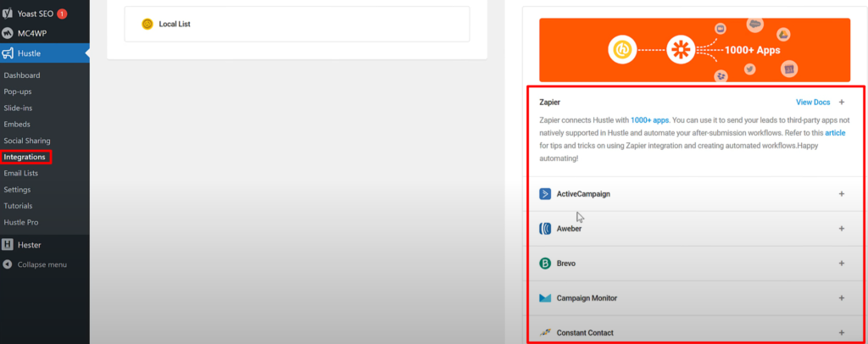Click the Aweber logo icon
868x344 pixels.
click(x=545, y=229)
